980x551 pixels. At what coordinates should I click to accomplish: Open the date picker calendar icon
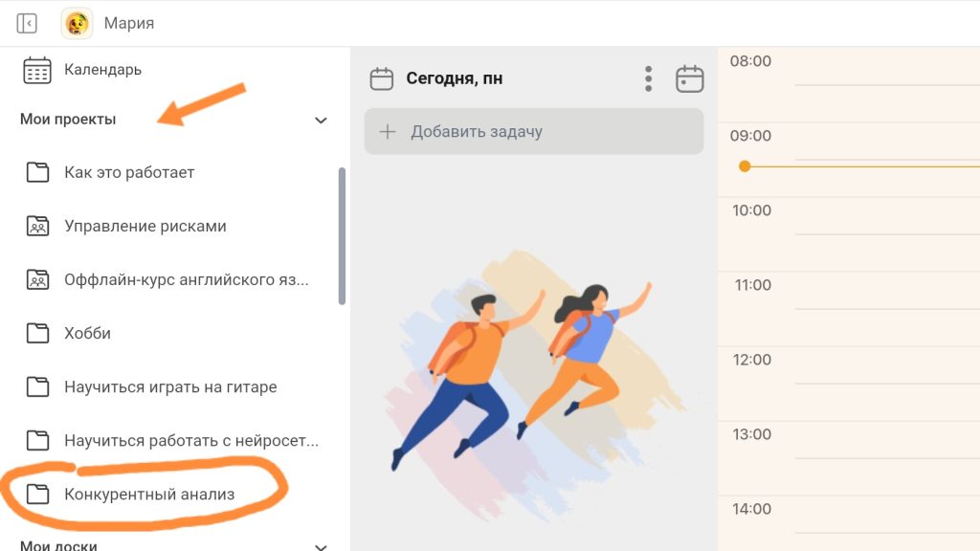[689, 78]
